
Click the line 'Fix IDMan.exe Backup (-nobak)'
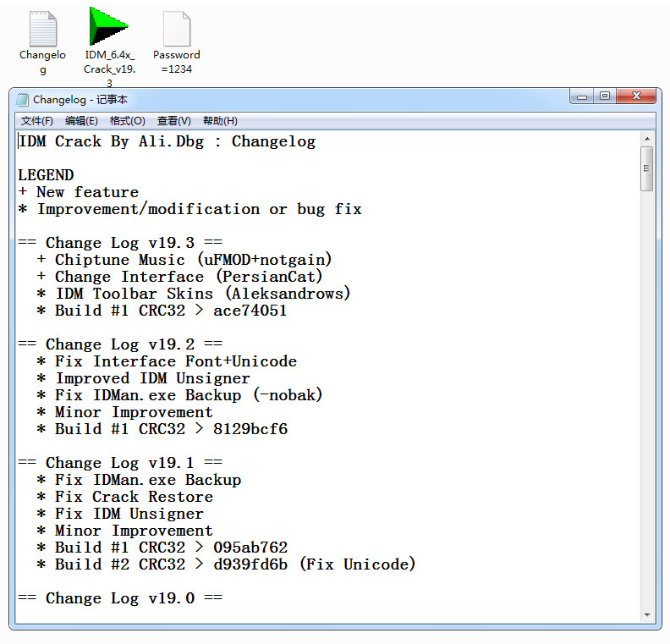pos(189,395)
